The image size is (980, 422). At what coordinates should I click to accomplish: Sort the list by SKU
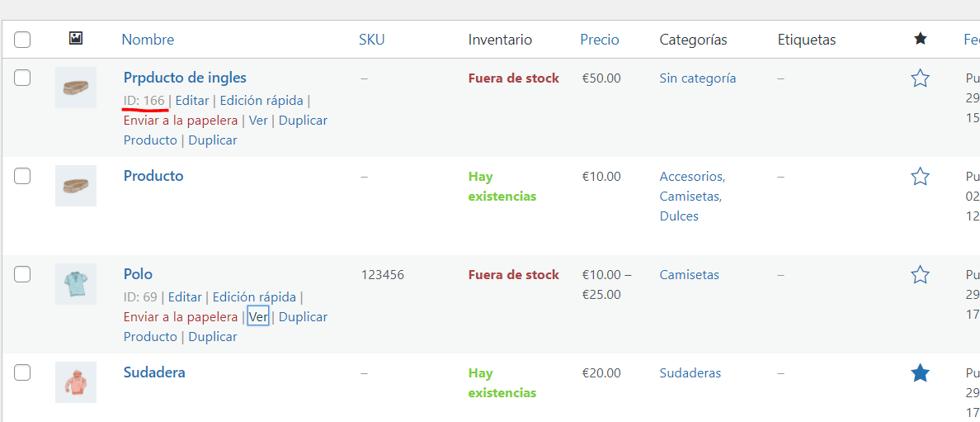[371, 40]
